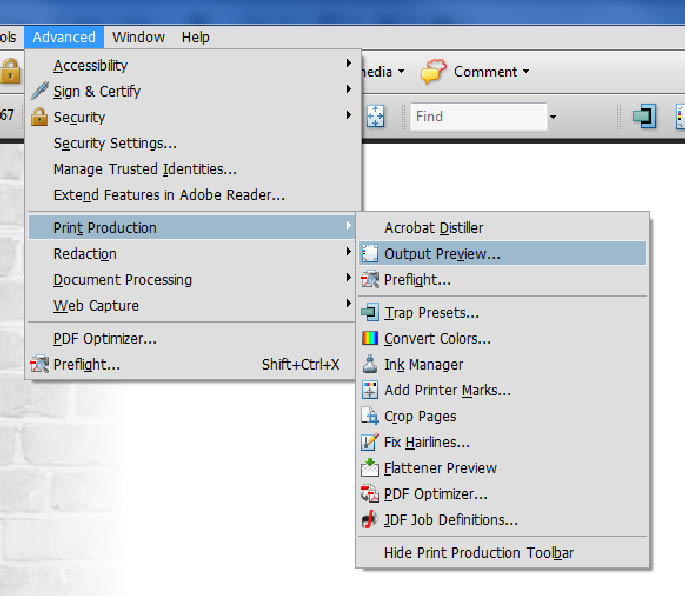Open the Comment dropdown arrow
The height and width of the screenshot is (596, 685).
click(x=526, y=71)
